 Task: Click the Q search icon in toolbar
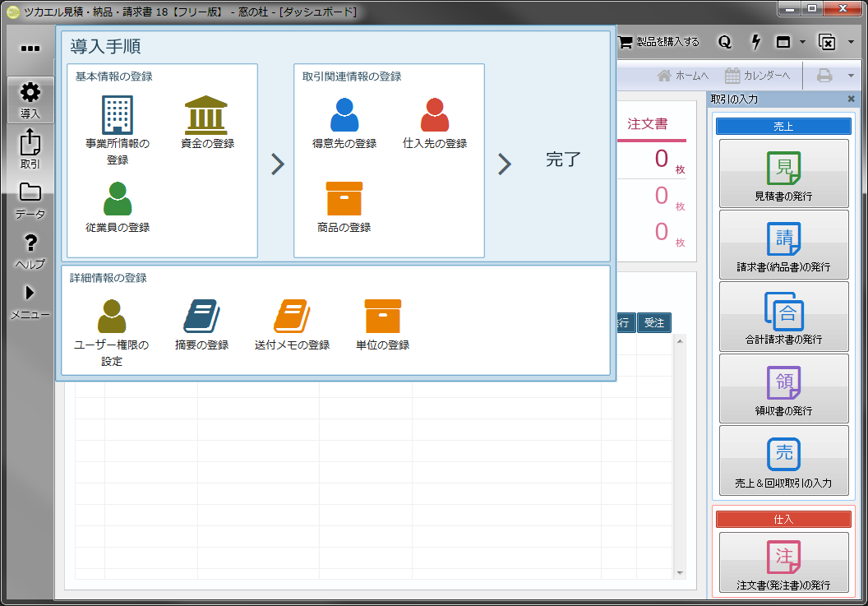[725, 42]
